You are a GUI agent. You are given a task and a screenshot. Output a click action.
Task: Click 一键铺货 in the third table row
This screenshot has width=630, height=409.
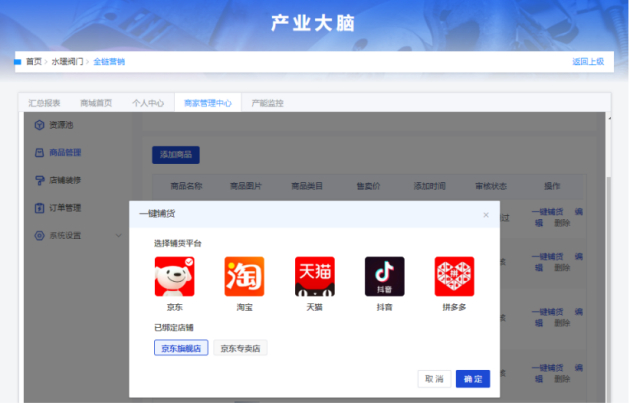[x=548, y=312]
